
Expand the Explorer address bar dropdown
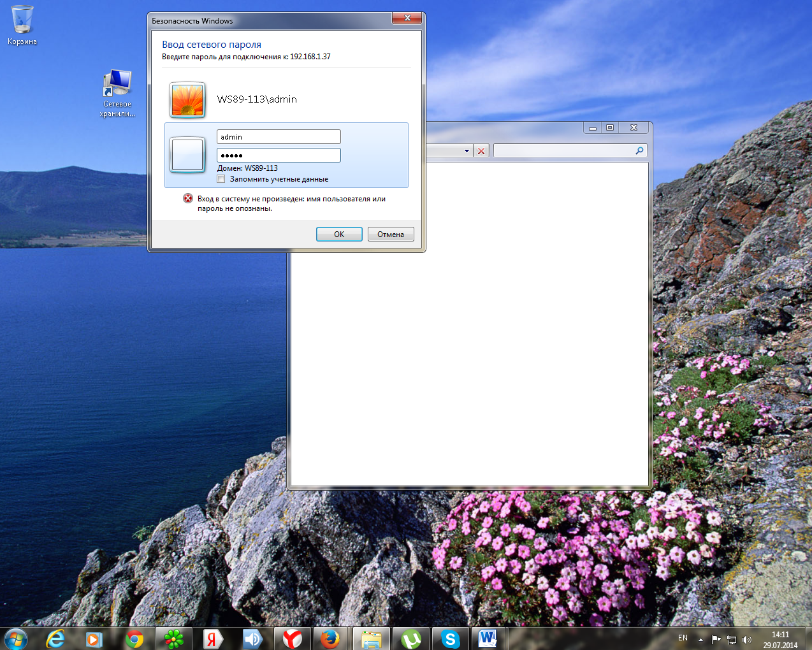(467, 151)
